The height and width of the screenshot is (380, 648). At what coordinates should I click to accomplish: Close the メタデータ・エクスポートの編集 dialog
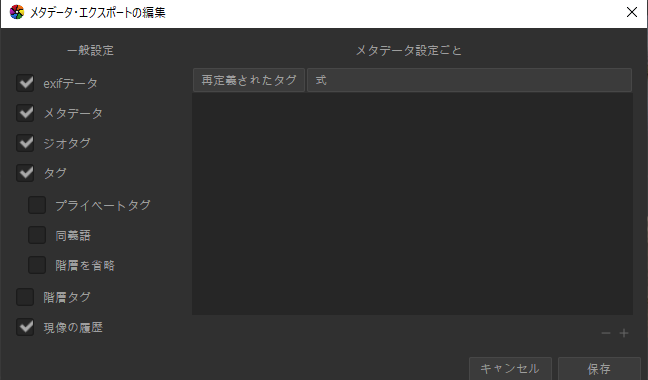point(631,12)
